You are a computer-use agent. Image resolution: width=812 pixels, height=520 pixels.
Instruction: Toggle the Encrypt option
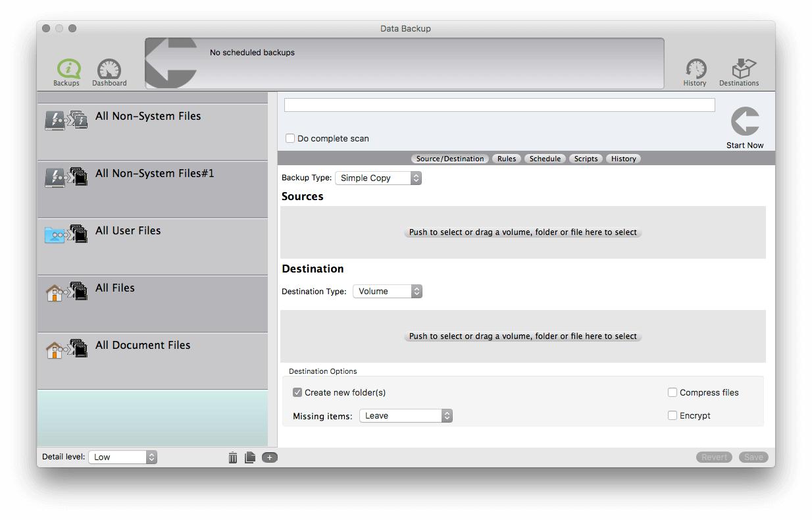click(672, 415)
